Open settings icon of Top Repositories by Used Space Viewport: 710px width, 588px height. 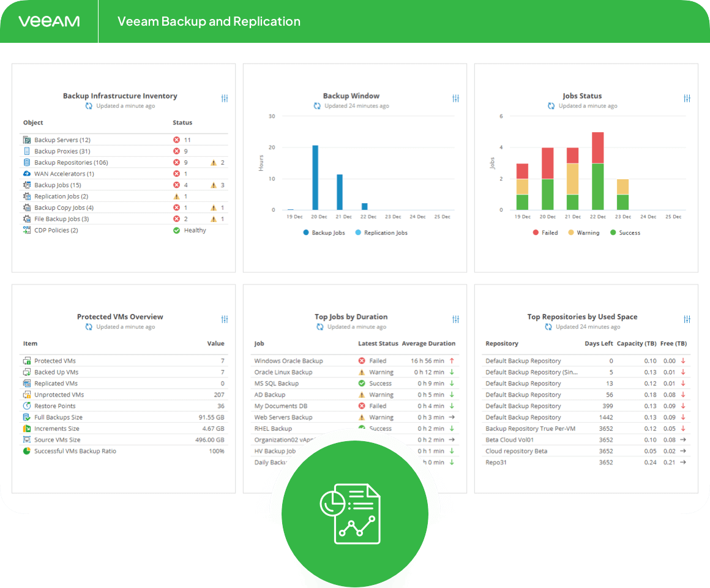(x=687, y=319)
